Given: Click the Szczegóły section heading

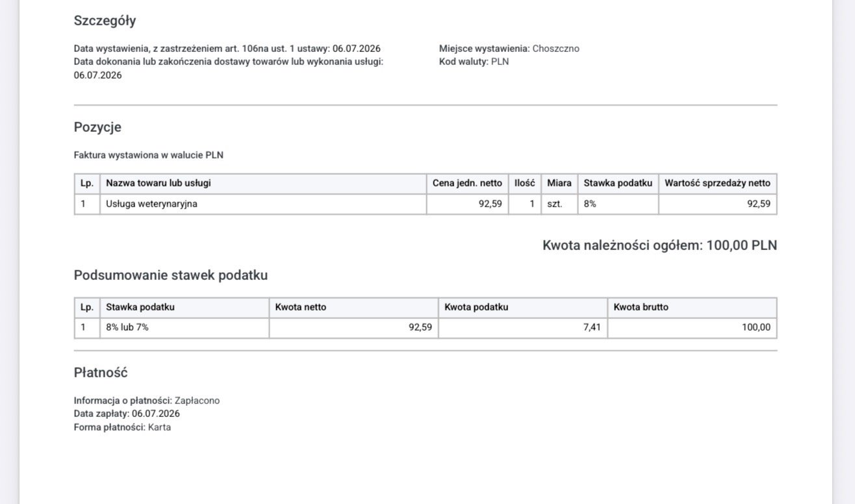Looking at the screenshot, I should click(x=105, y=21).
